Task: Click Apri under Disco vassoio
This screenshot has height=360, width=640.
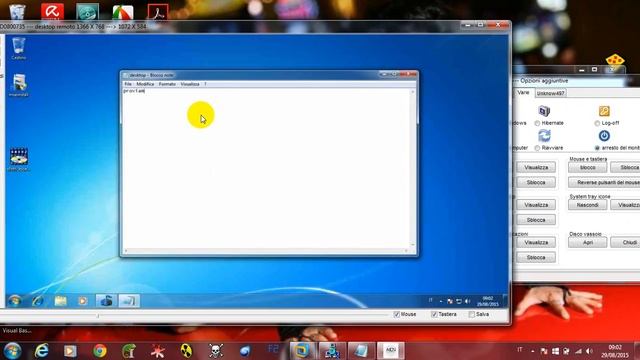Action: pyautogui.click(x=587, y=242)
